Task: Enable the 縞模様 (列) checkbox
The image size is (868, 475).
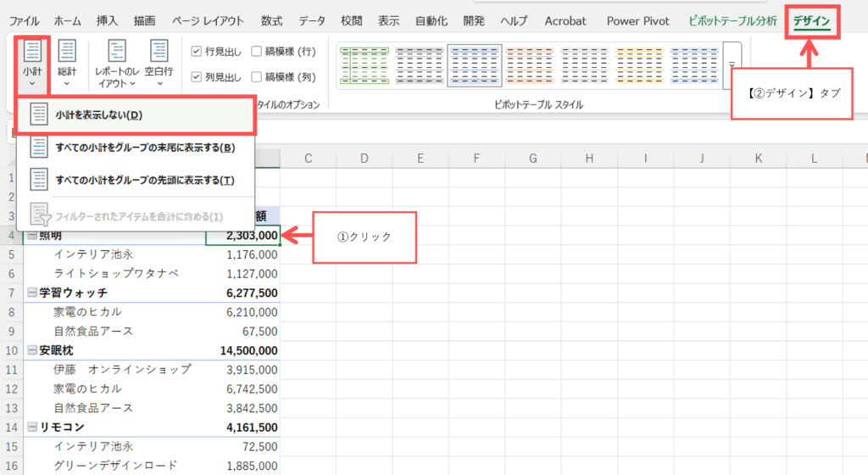Action: 256,77
